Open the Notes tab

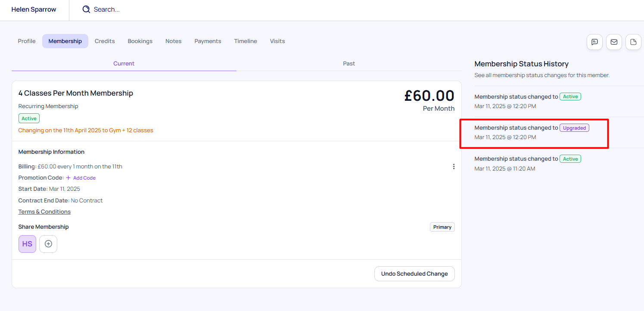point(173,41)
